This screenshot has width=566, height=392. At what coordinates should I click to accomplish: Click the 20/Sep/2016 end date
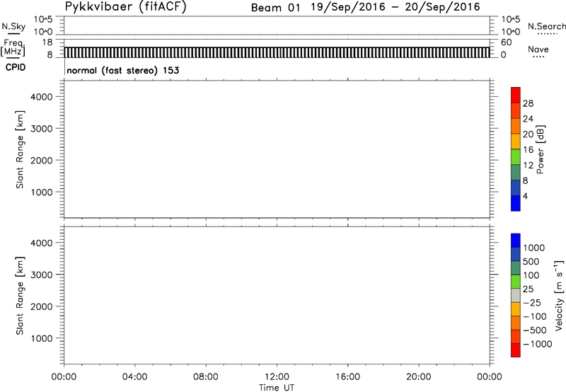(x=443, y=7)
